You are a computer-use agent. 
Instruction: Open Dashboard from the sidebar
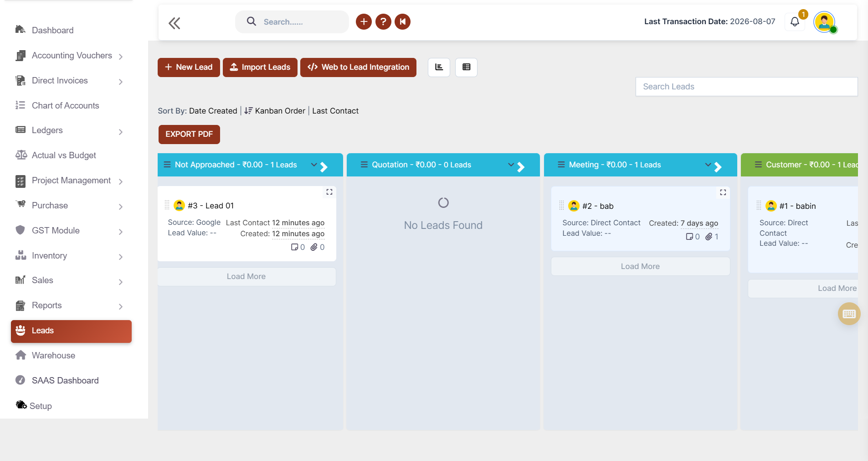click(52, 31)
